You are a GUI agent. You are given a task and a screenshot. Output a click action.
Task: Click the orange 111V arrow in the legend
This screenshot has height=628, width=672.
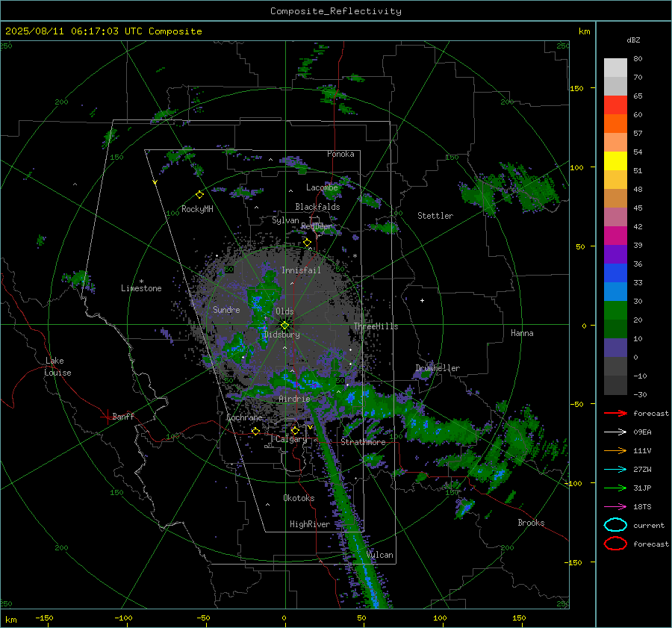click(615, 450)
